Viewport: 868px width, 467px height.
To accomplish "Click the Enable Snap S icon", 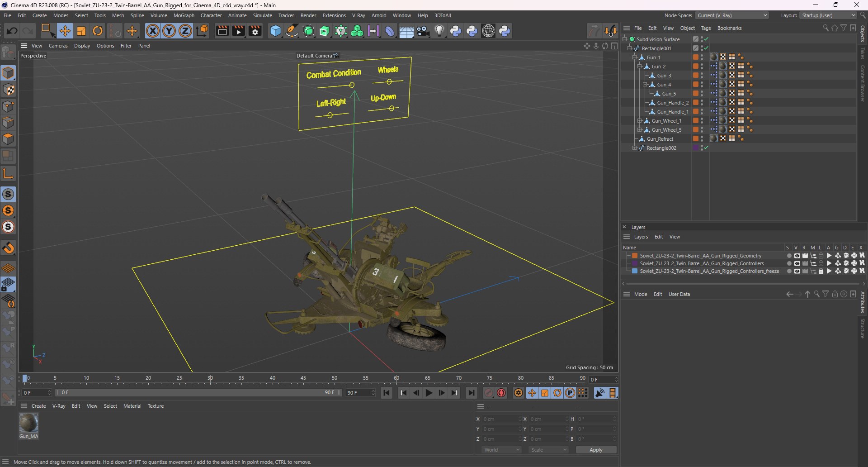I will 8,194.
